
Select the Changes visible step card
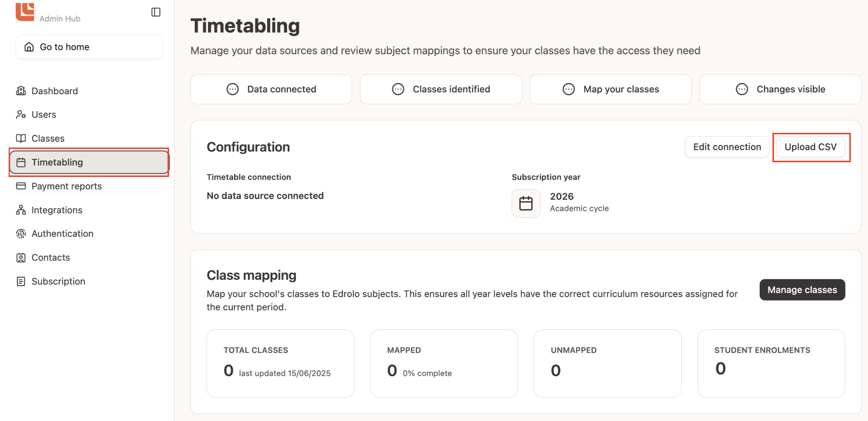coord(781,89)
